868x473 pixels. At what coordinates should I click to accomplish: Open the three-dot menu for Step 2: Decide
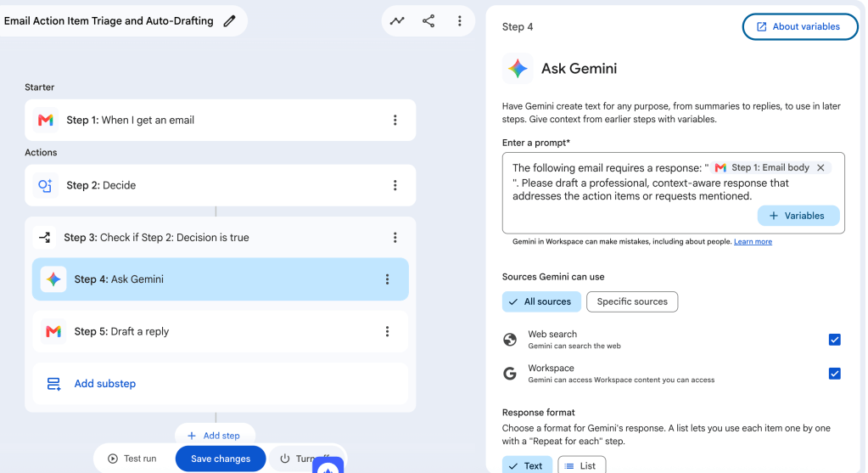[395, 185]
